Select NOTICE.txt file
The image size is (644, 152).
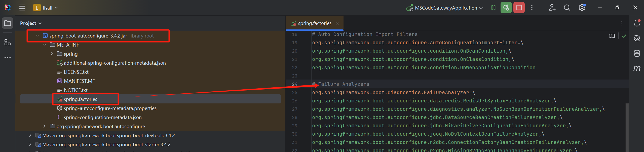(76, 90)
